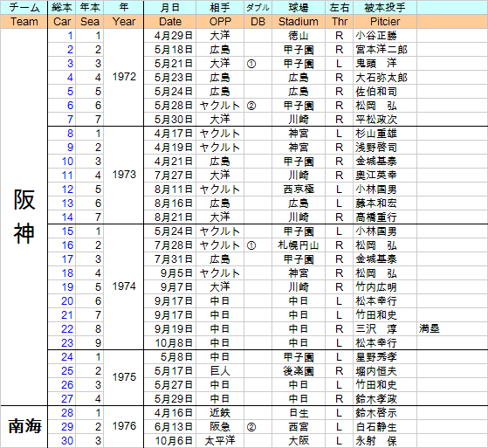This screenshot has height=448, width=488.
Task: Select career number 15 in blue
Action: coord(67,231)
